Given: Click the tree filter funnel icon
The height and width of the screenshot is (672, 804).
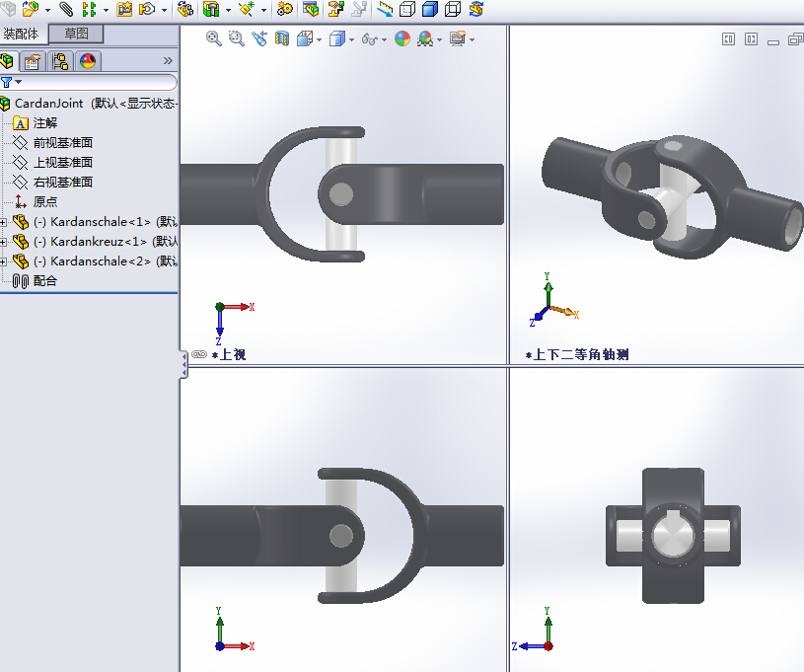Looking at the screenshot, I should point(7,82).
